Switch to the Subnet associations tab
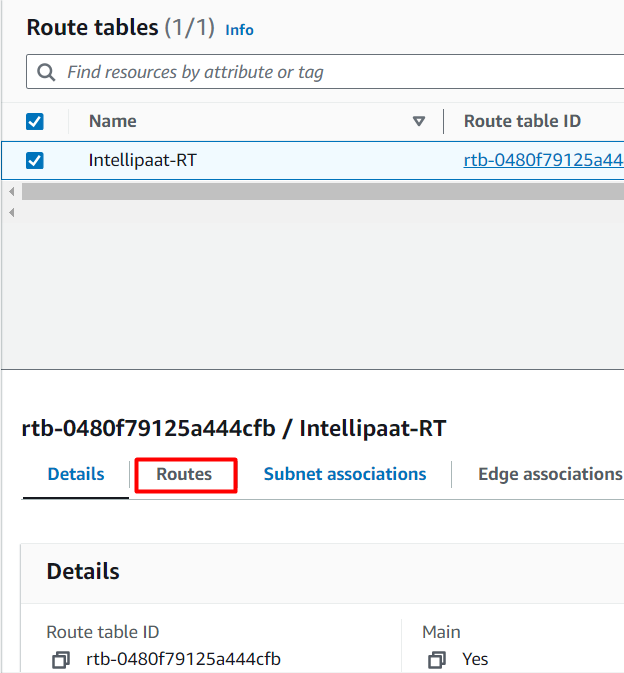 coord(345,474)
